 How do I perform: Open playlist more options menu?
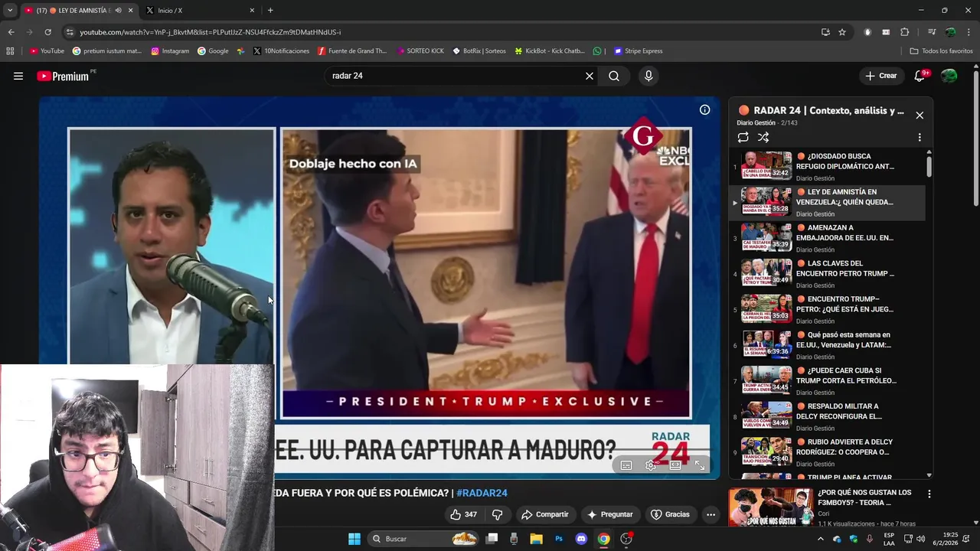click(x=920, y=138)
